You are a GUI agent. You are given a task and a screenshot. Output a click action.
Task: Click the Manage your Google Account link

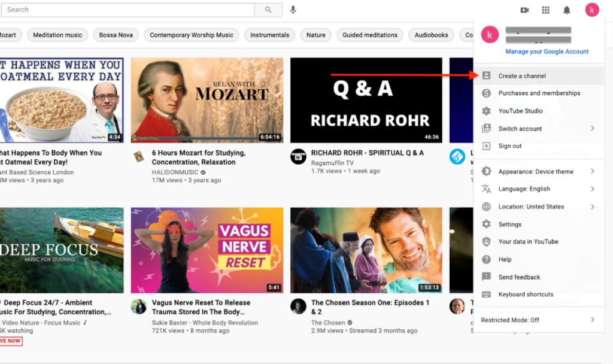pos(547,51)
